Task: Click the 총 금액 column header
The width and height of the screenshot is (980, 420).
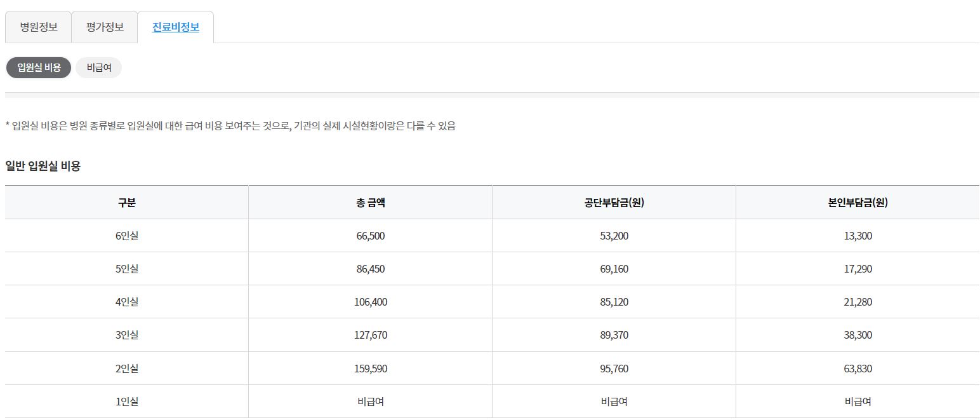Action: point(370,202)
